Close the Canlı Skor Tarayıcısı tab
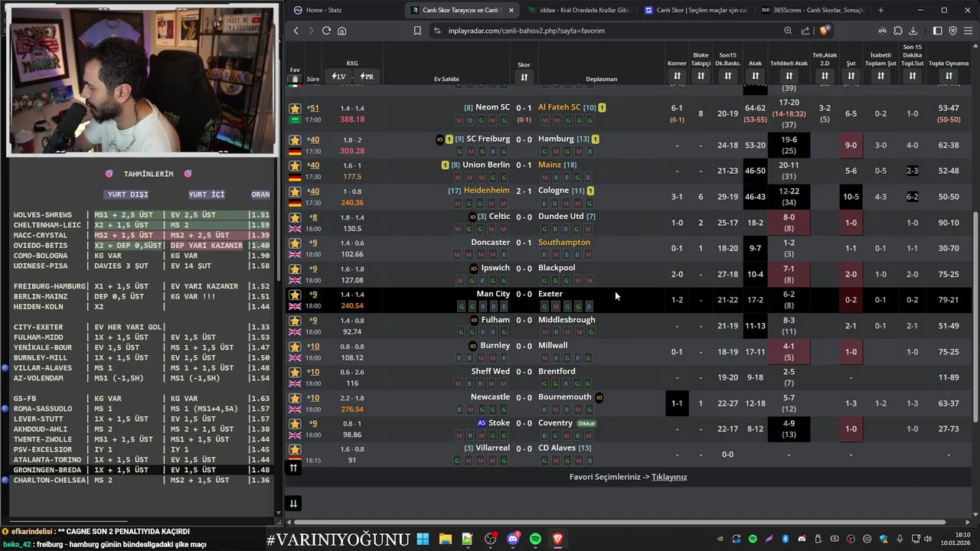This screenshot has height=551, width=980. pyautogui.click(x=511, y=10)
